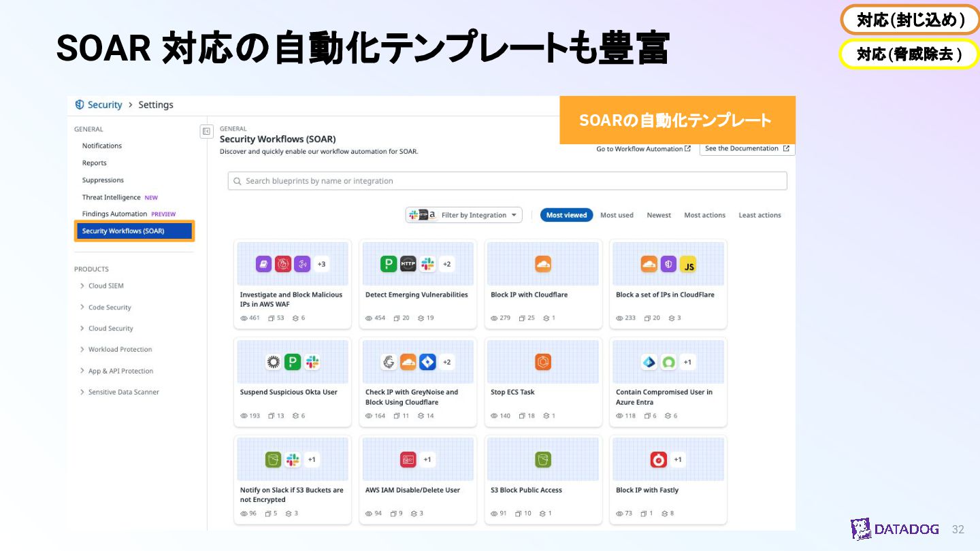The width and height of the screenshot is (980, 551).
Task: Click the Slack icon on Suspend Suspicious Okta User card
Action: coord(312,362)
